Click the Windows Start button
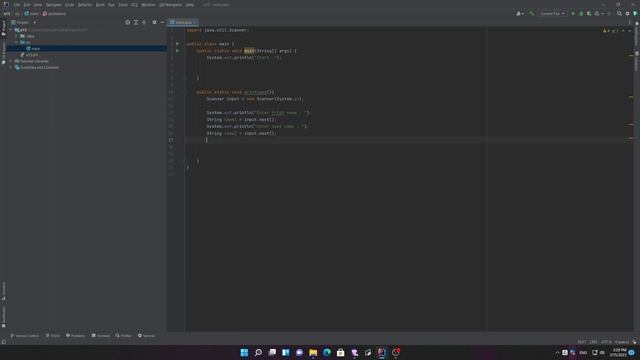 (244, 353)
